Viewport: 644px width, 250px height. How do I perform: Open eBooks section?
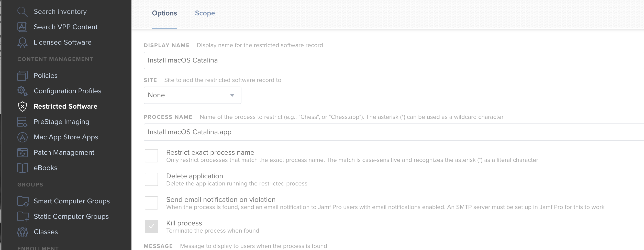coord(46,168)
